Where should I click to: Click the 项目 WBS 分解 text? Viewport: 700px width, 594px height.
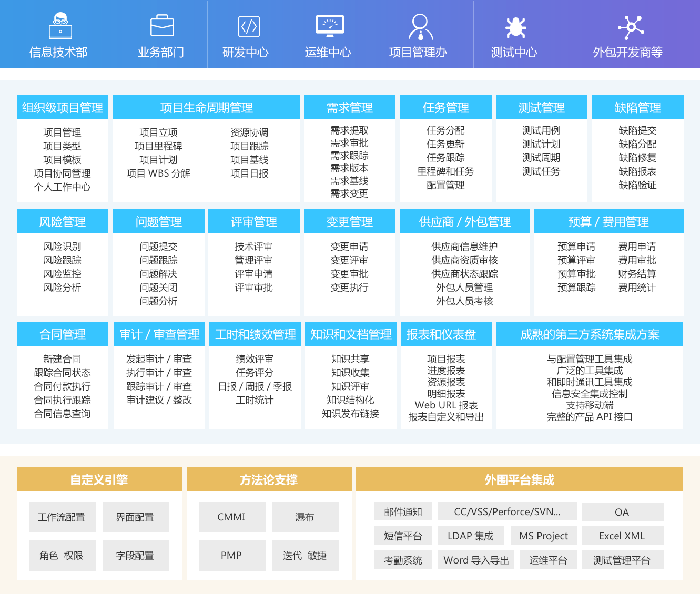(x=158, y=173)
